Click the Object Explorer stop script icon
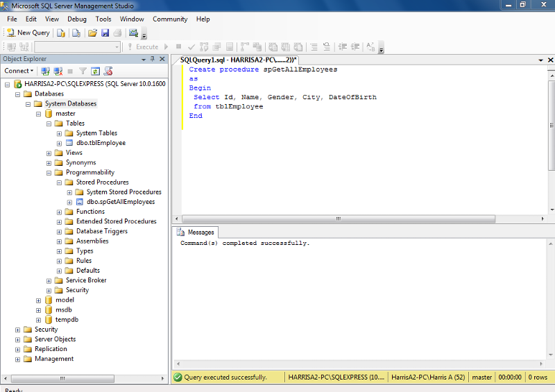The height and width of the screenshot is (392, 555). tap(108, 71)
